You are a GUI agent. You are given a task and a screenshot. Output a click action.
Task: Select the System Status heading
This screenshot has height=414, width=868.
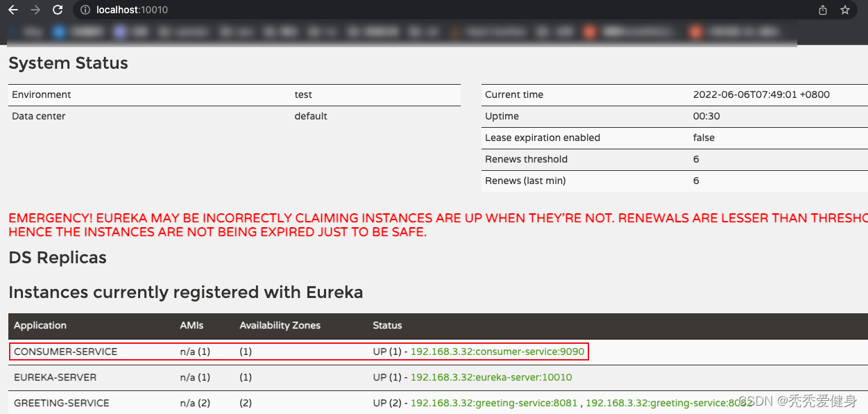click(x=68, y=63)
